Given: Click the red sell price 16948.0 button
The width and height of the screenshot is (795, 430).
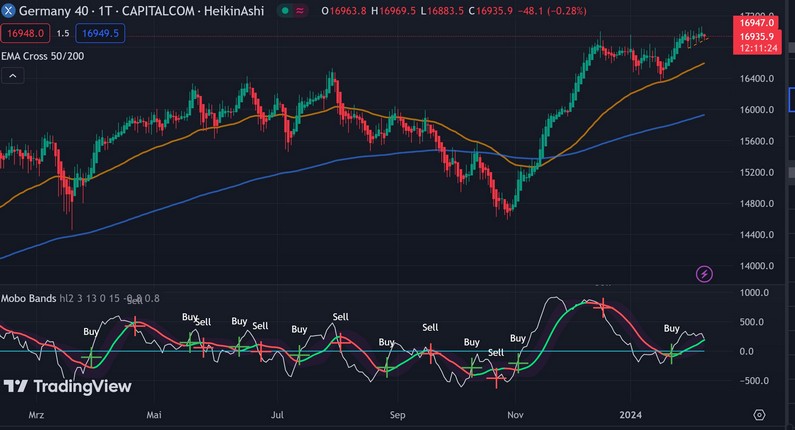Looking at the screenshot, I should [x=24, y=33].
